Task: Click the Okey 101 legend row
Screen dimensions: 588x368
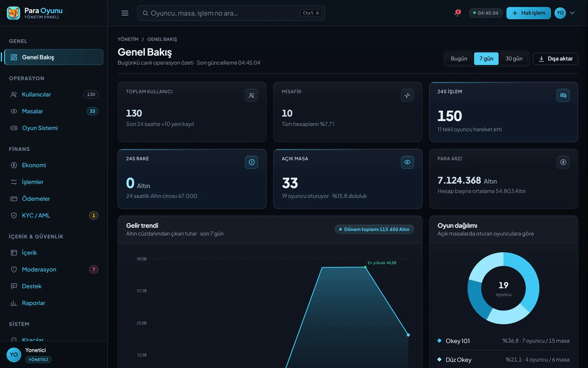Action: [x=504, y=341]
